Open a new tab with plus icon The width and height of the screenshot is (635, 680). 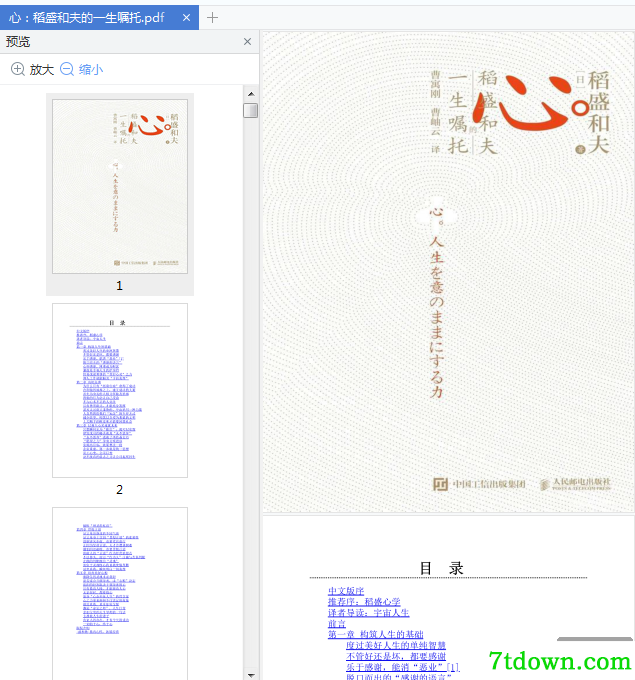[x=213, y=17]
